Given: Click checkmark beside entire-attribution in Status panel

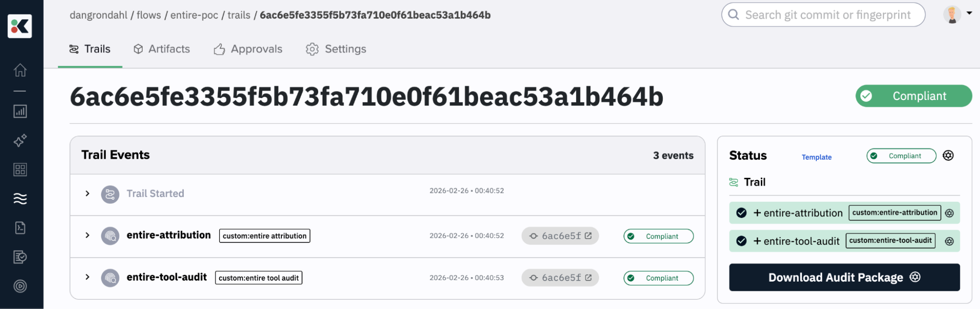Looking at the screenshot, I should [x=741, y=213].
